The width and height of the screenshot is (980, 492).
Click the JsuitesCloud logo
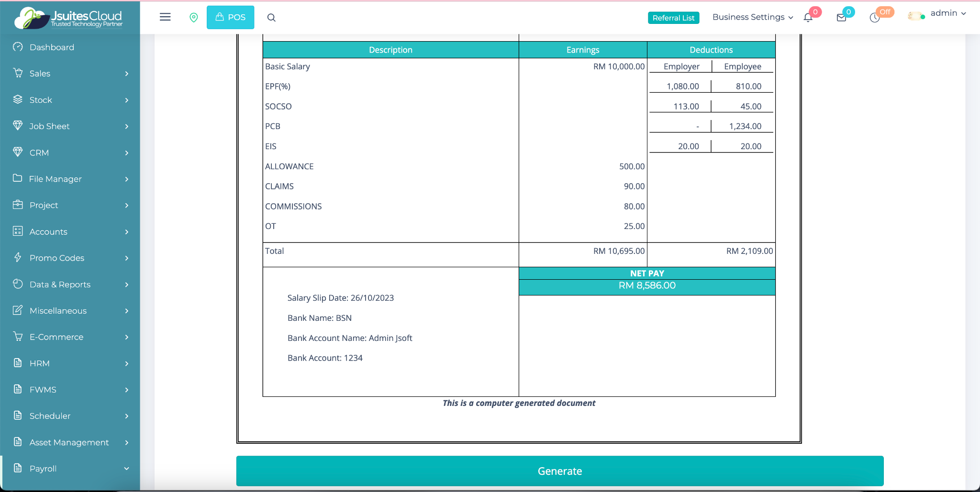click(69, 18)
